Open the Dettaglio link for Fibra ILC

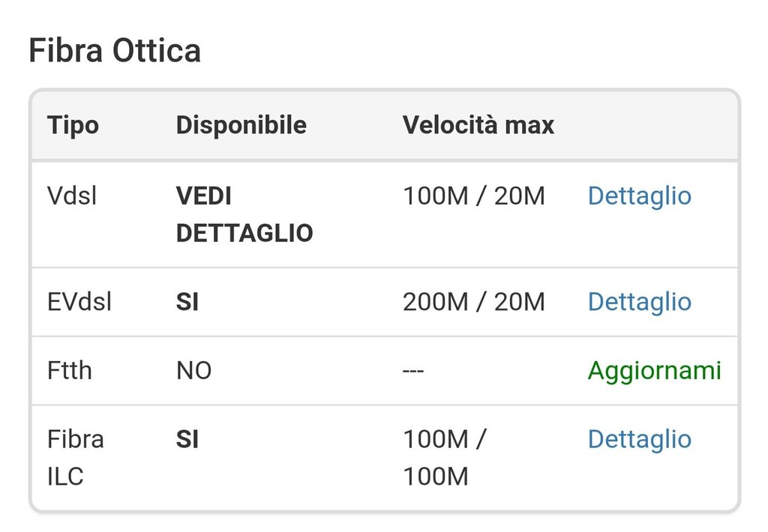[x=639, y=439]
